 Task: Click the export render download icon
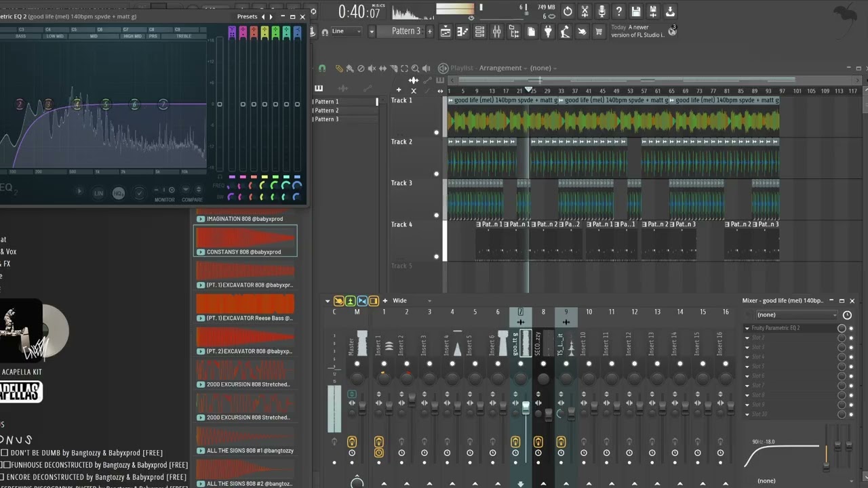(670, 12)
